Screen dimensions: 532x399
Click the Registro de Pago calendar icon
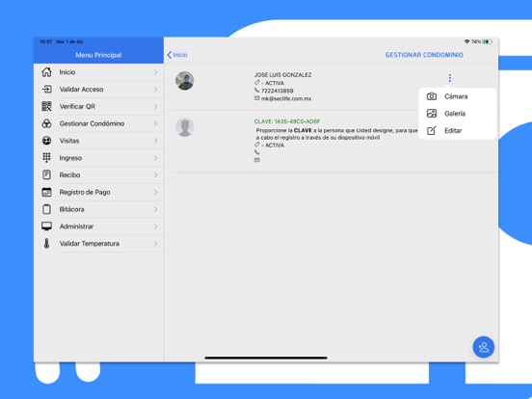[x=46, y=192]
